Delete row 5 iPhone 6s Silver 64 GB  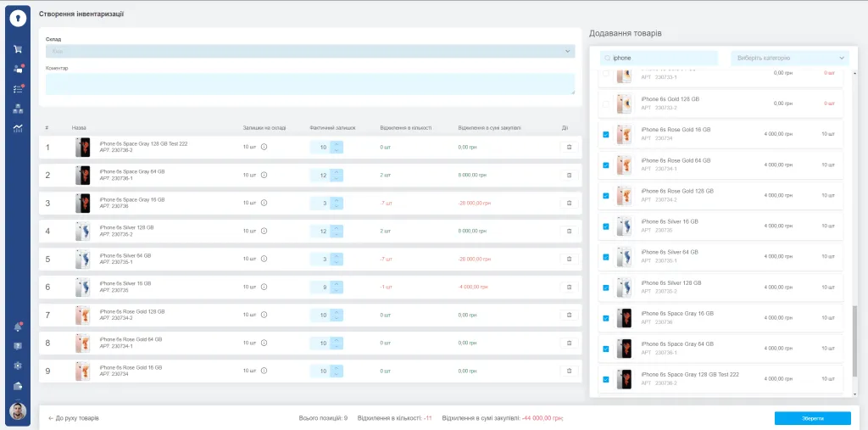pos(569,259)
